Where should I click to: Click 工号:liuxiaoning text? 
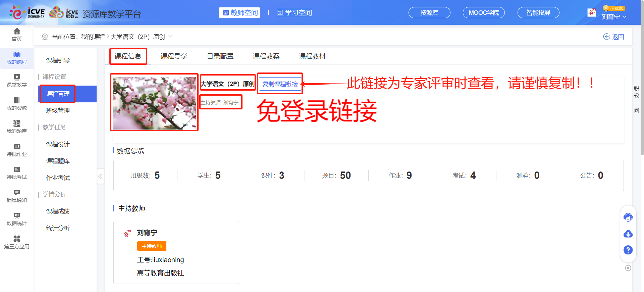click(160, 260)
